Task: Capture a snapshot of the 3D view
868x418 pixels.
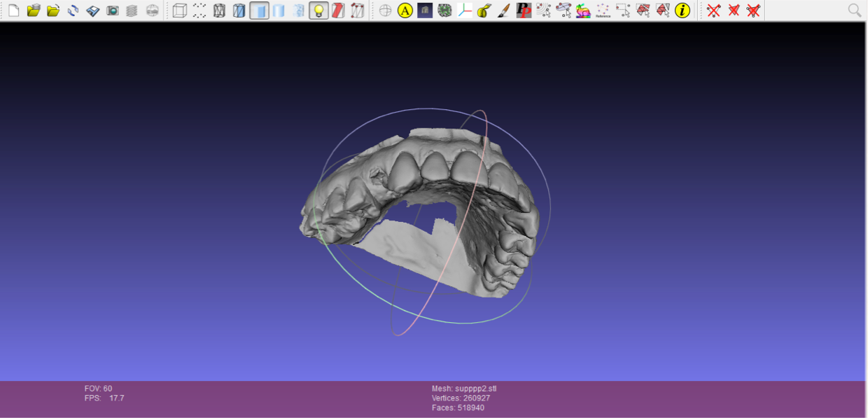Action: coord(112,11)
